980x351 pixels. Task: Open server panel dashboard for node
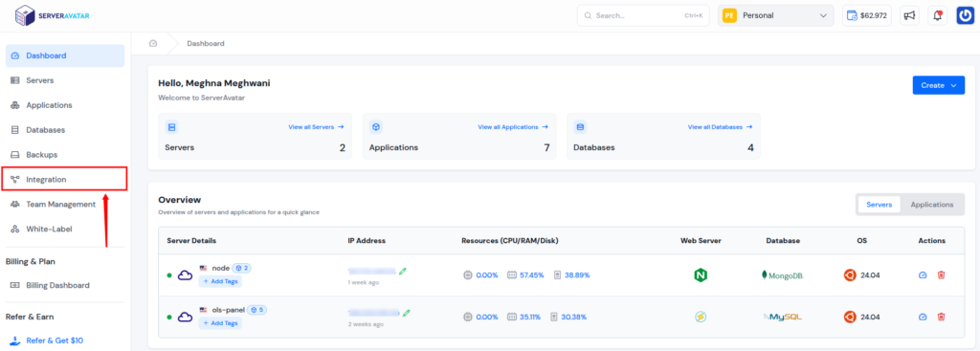923,274
